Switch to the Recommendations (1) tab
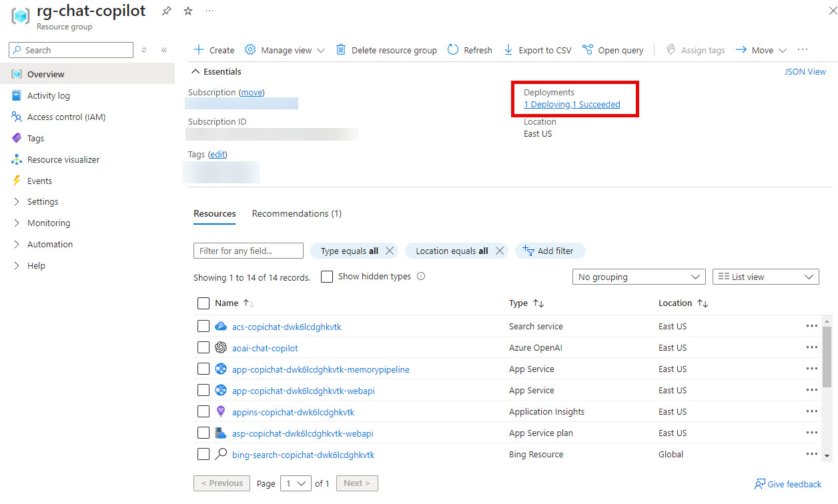Image resolution: width=838 pixels, height=504 pixels. [297, 213]
